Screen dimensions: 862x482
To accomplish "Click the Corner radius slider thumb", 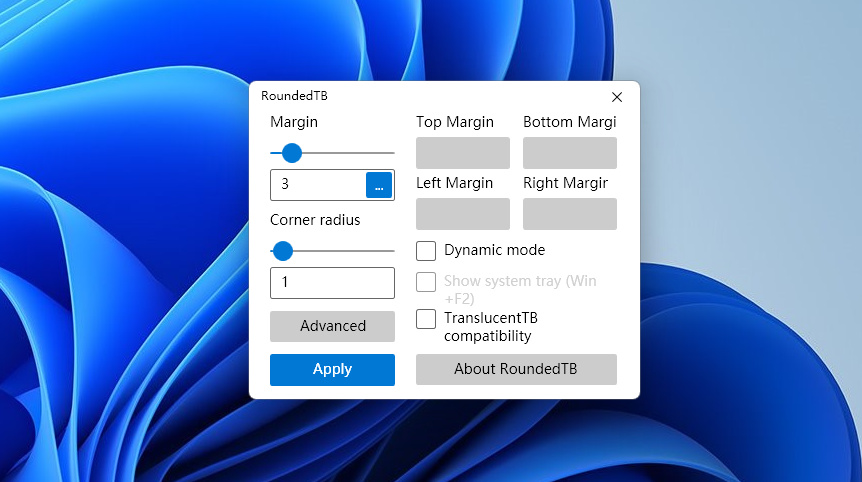I will click(283, 251).
